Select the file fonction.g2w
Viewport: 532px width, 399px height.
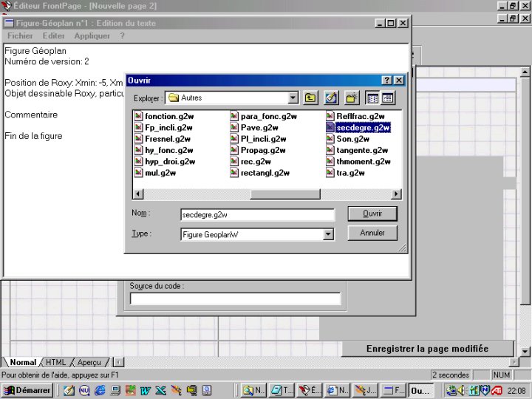(x=165, y=117)
